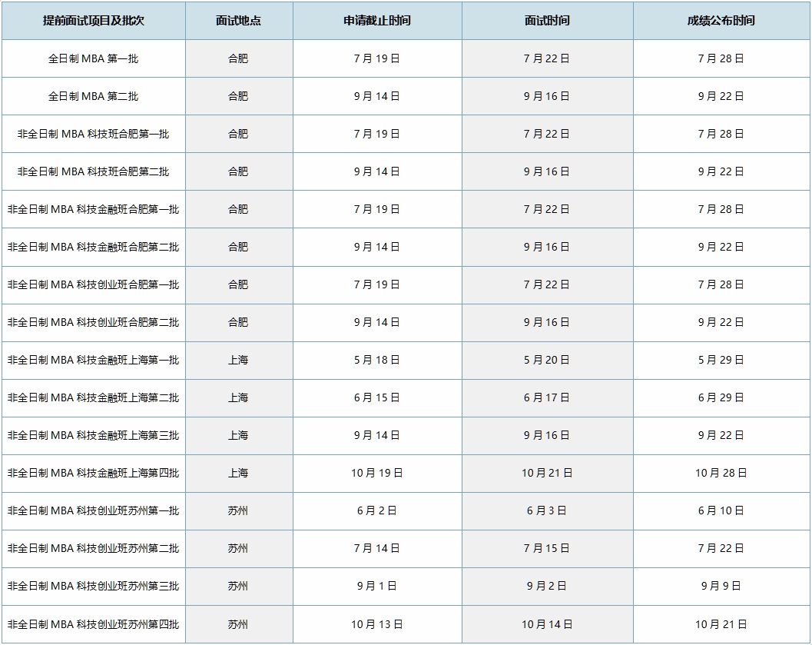Viewport: 812px width, 645px height.
Task: Click the 6月15日 application deadline cell
Action: click(377, 398)
